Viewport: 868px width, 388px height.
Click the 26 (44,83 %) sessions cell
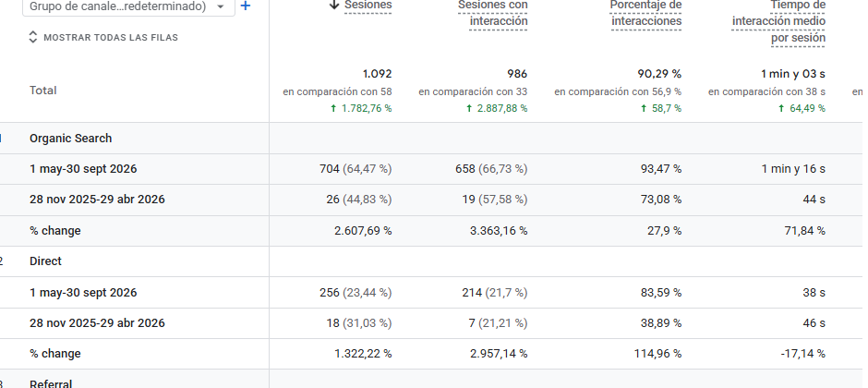(x=358, y=200)
